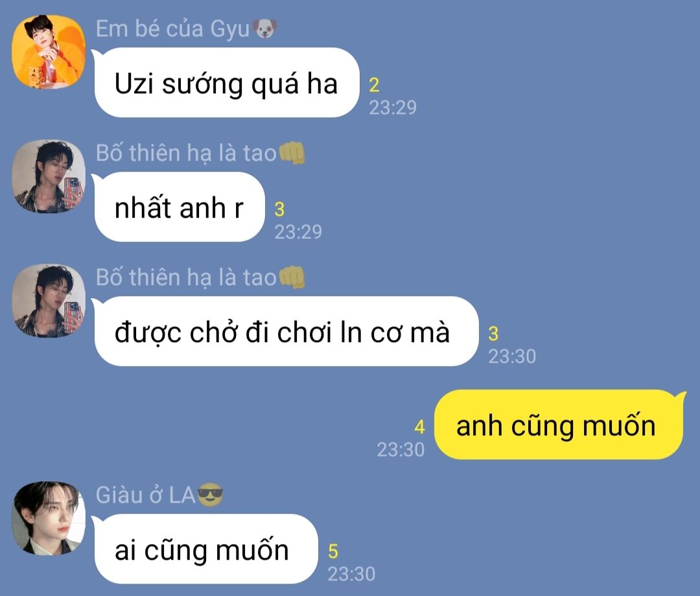The height and width of the screenshot is (596, 700).
Task: Select the "được chở đi chơi ln cơ mà" bubble
Action: (286, 332)
